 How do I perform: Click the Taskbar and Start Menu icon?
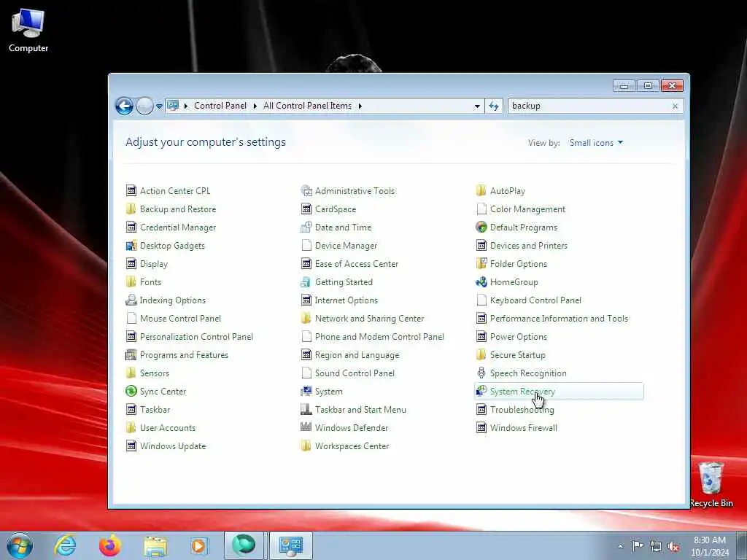(306, 410)
